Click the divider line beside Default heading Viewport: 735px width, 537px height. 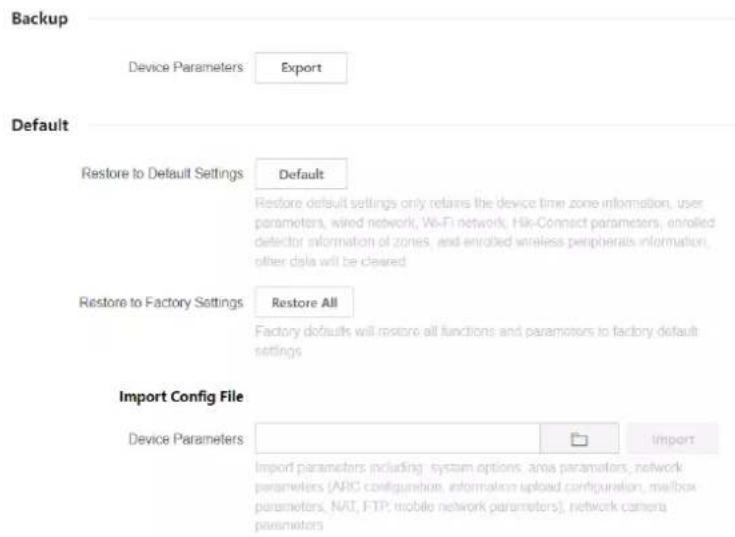[412, 125]
